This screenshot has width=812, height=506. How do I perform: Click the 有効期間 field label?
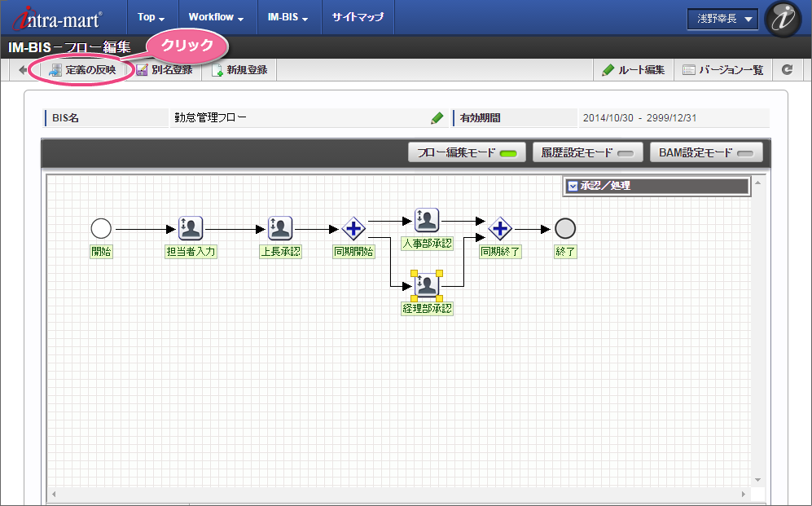480,118
